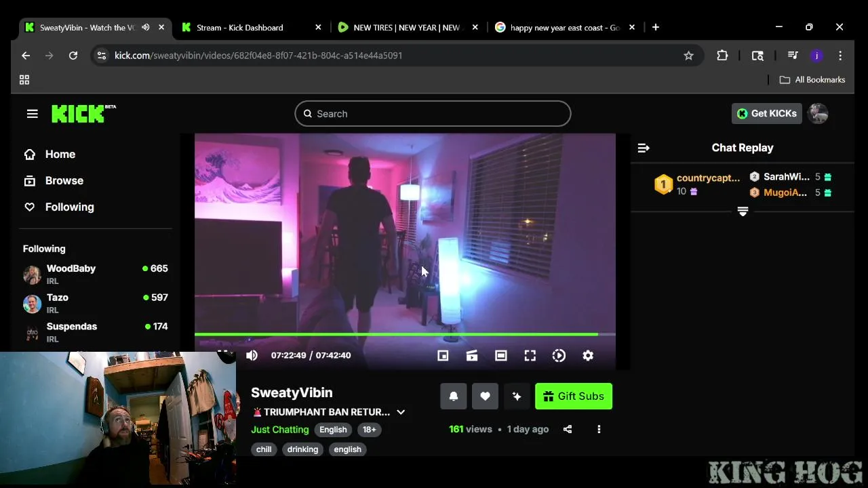Select the English language tag
The image size is (868, 488).
(333, 430)
